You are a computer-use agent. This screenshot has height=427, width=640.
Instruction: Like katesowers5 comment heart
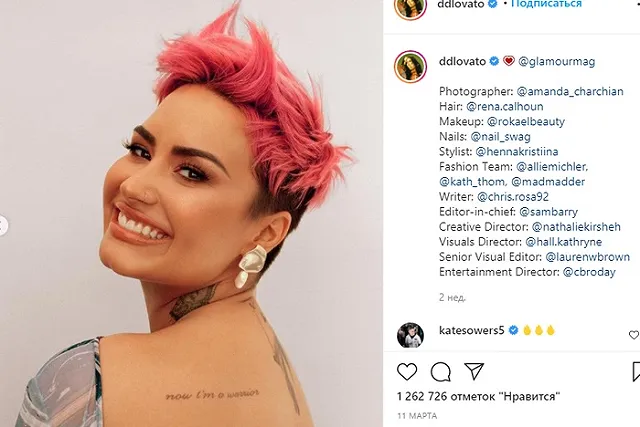pos(634,335)
